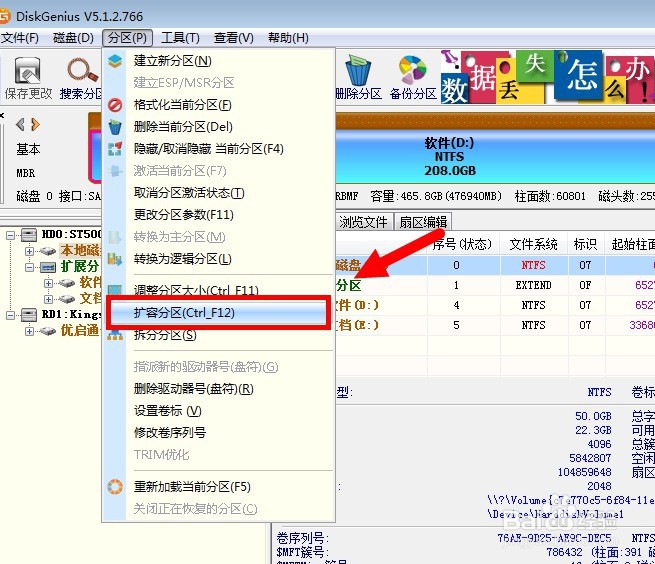This screenshot has width=655, height=564.
Task: Select 删除驱动器号(盘符)(R) menu entry
Action: [218, 389]
